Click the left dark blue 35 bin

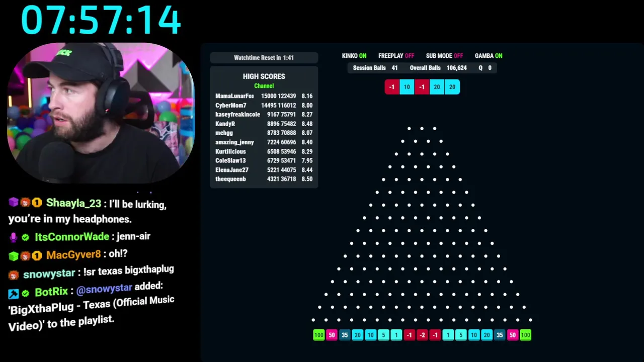point(345,335)
